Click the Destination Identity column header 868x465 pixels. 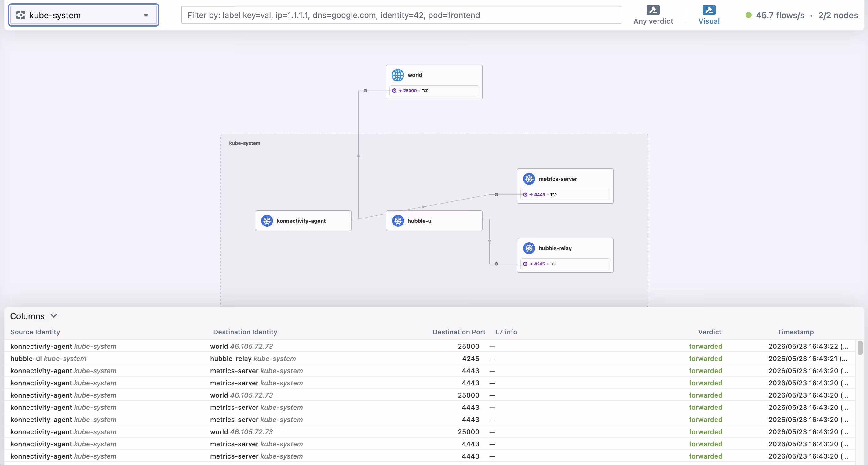point(245,332)
